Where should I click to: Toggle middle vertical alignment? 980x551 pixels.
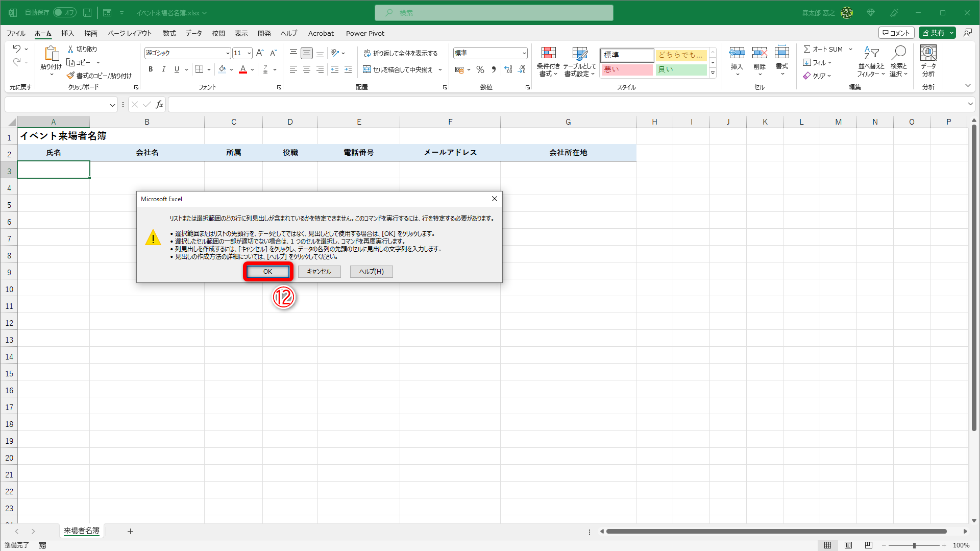click(307, 53)
